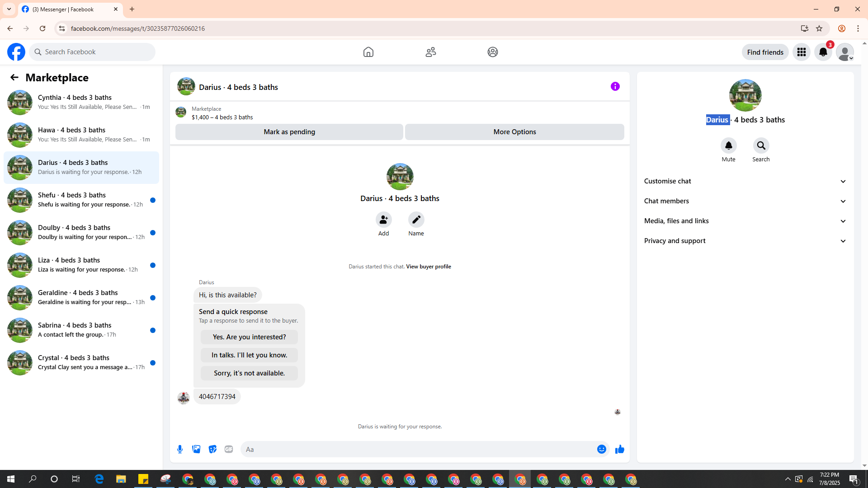This screenshot has width=868, height=488.
Task: Open the Friends tab
Action: pyautogui.click(x=430, y=52)
